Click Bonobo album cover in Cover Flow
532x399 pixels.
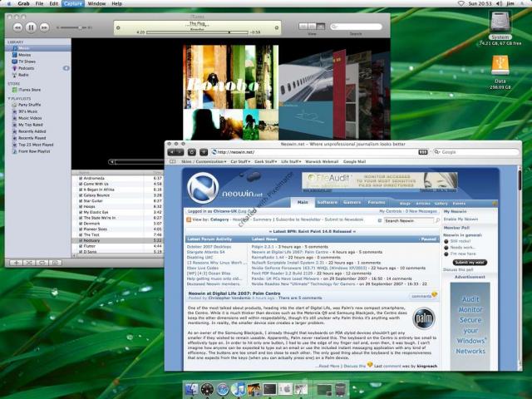[231, 92]
